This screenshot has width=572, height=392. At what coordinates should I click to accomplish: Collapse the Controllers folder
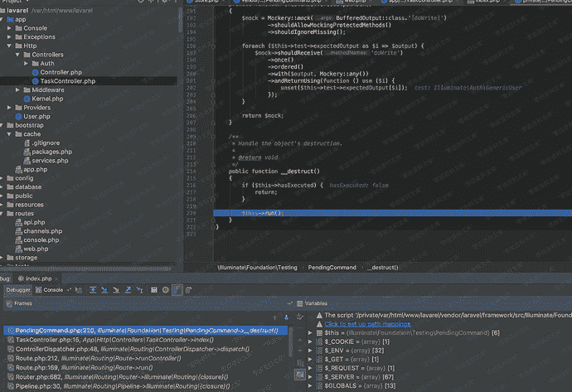tap(20, 54)
